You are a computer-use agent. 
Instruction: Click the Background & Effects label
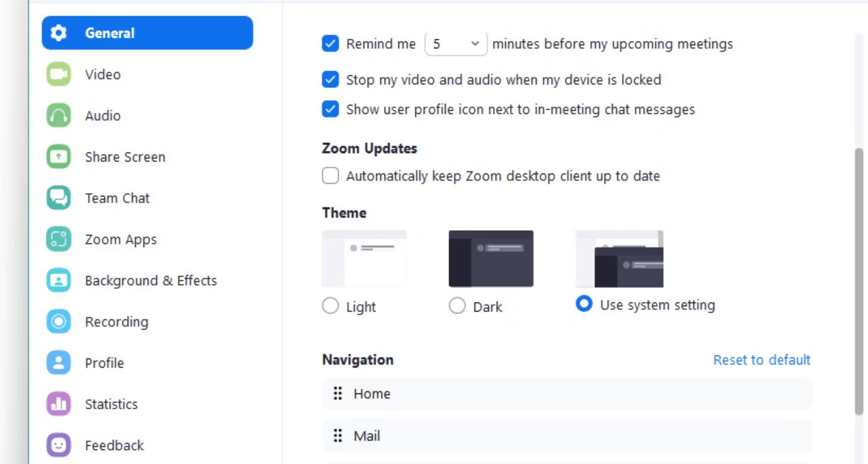coord(151,281)
